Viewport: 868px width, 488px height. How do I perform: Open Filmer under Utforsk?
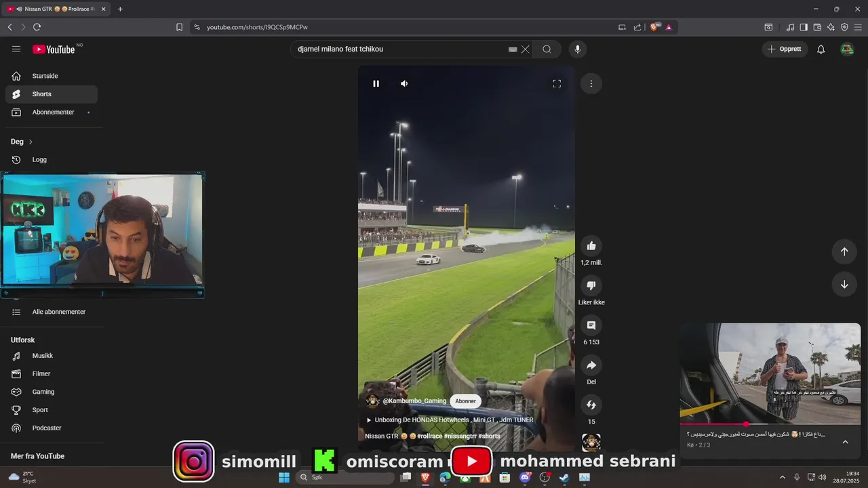[52, 373]
